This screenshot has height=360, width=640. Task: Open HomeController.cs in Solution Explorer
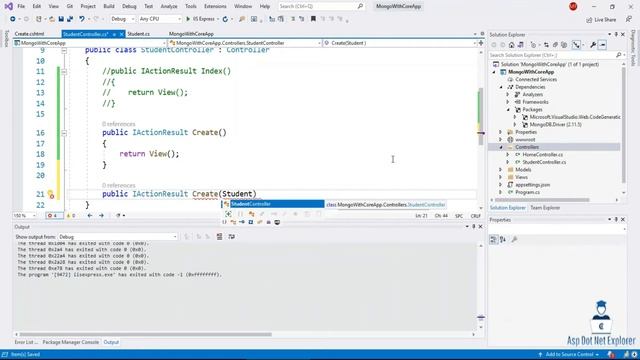(x=542, y=155)
